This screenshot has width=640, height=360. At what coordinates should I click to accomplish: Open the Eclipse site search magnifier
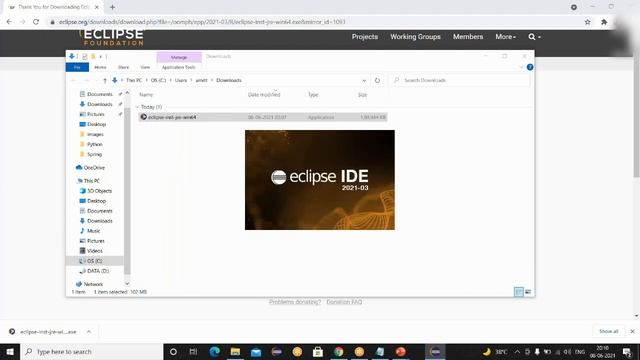533,37
